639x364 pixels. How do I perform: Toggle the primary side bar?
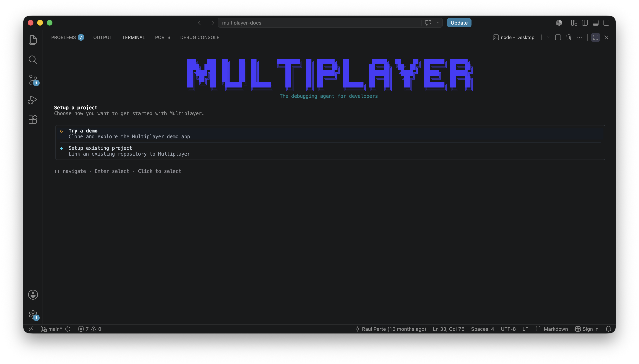[x=585, y=23]
